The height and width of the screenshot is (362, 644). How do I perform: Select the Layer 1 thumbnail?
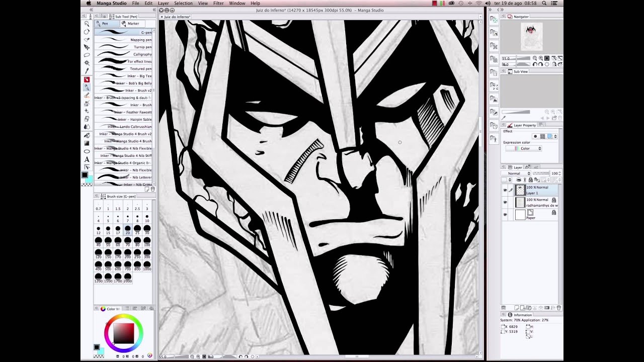point(520,190)
